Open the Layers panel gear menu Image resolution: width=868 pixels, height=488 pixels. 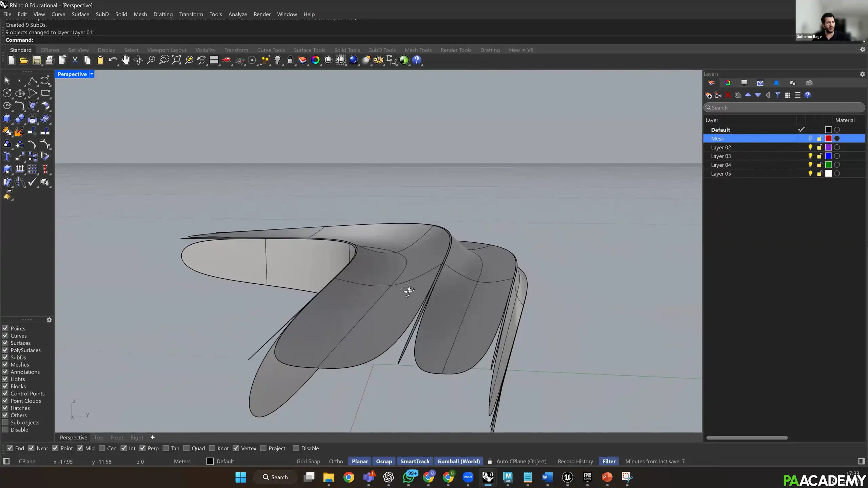pos(862,74)
